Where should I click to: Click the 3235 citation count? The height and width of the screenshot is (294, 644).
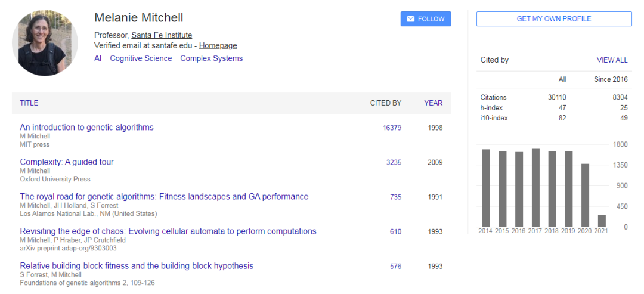point(394,162)
